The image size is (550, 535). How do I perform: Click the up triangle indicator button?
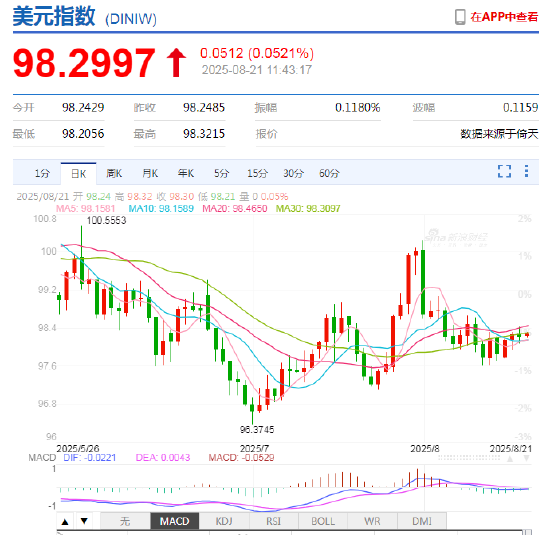(65, 522)
